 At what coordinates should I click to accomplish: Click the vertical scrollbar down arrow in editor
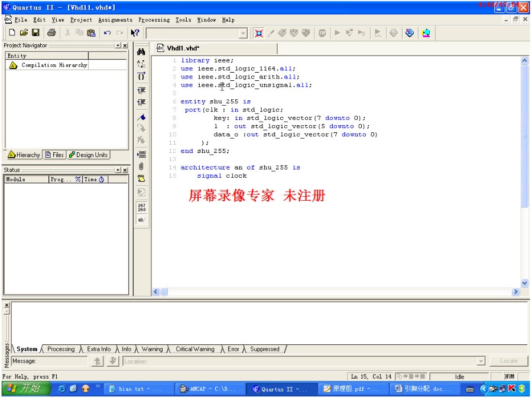click(524, 283)
